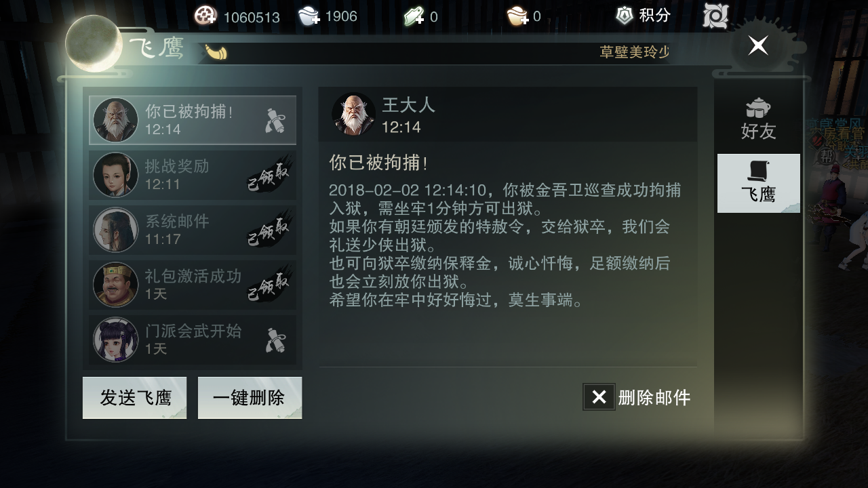Screen dimensions: 868x488
Task: Tap the green jade ticket currency icon
Action: 414,16
